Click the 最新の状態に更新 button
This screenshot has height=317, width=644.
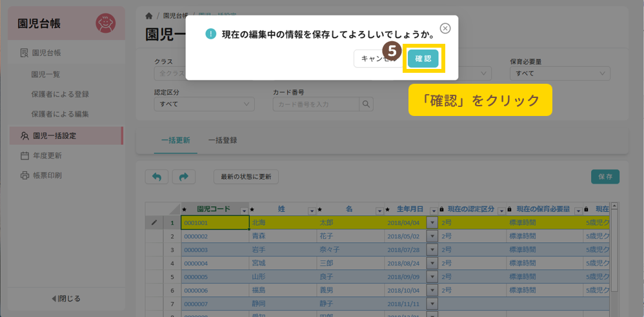[x=246, y=177]
